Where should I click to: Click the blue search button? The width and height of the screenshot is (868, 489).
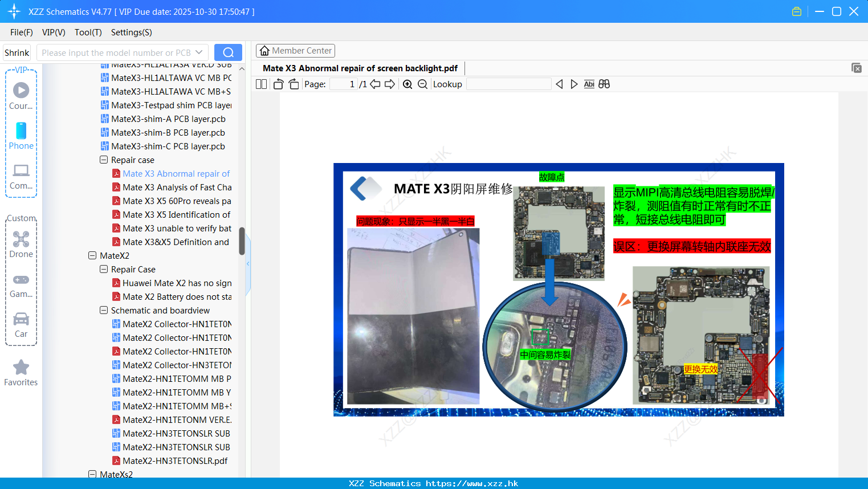[228, 52]
